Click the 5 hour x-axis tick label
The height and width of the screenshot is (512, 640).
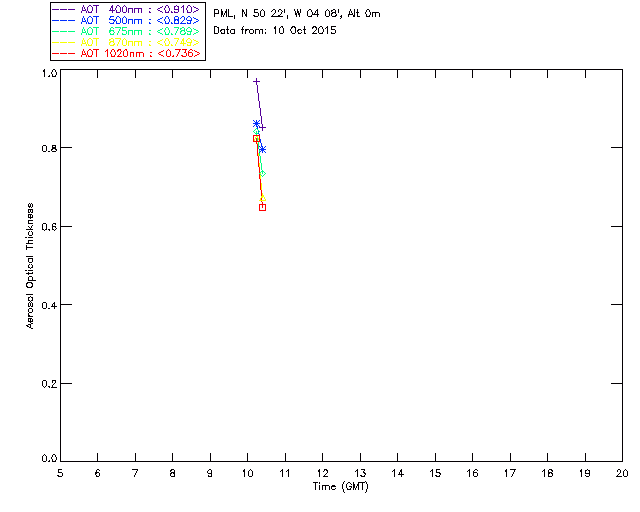(x=60, y=473)
